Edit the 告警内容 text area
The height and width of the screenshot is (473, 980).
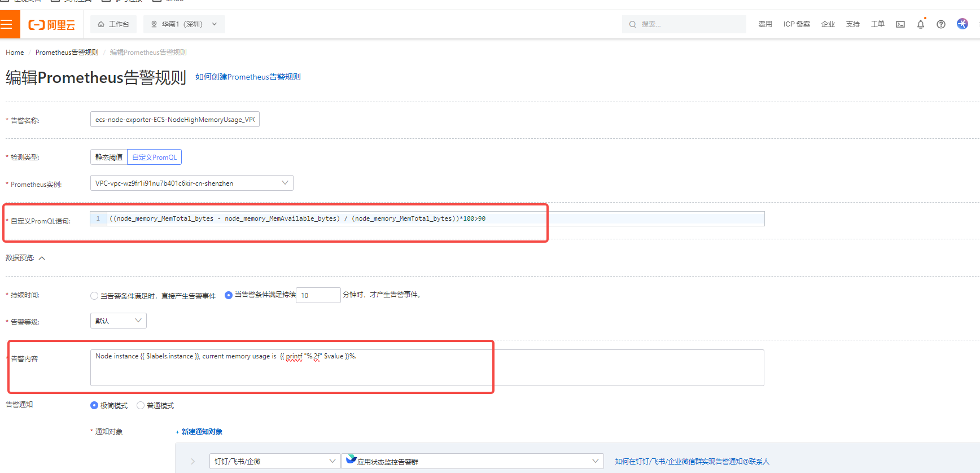coord(427,367)
